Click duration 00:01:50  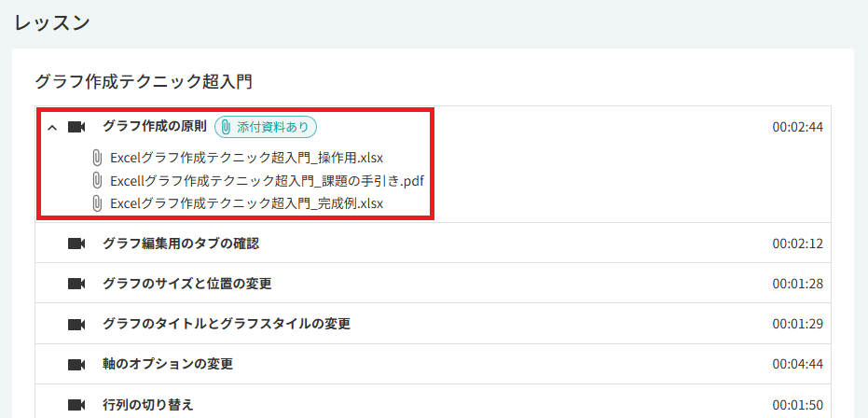(798, 405)
